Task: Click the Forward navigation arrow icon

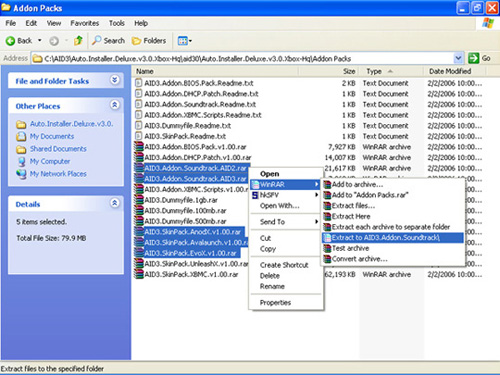Action: [x=54, y=41]
